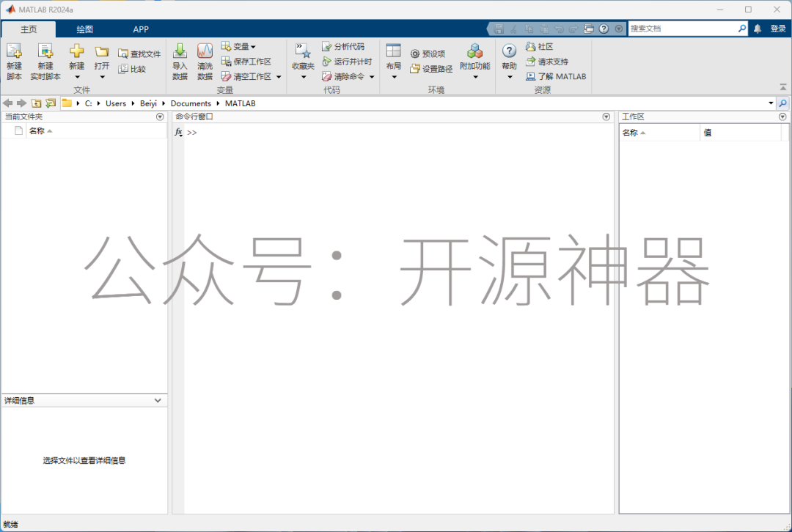Click Clear Workspace (清空工作区)
792x532 pixels.
[246, 77]
